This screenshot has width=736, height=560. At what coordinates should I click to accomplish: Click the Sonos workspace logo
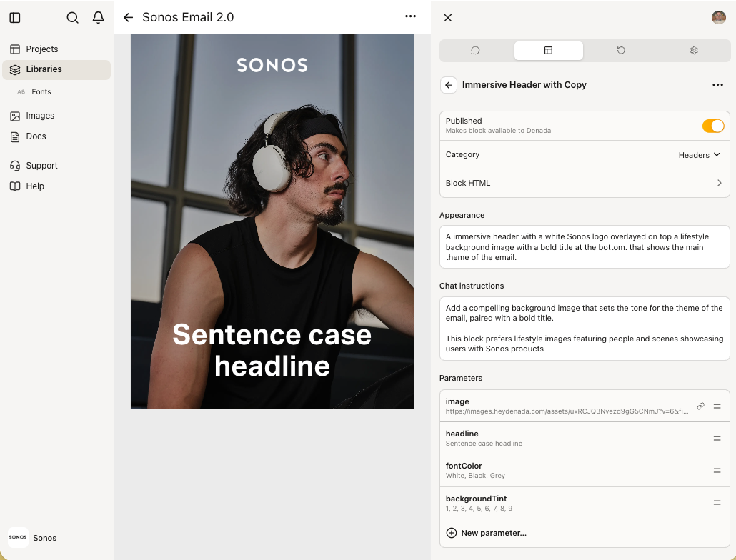tap(18, 537)
